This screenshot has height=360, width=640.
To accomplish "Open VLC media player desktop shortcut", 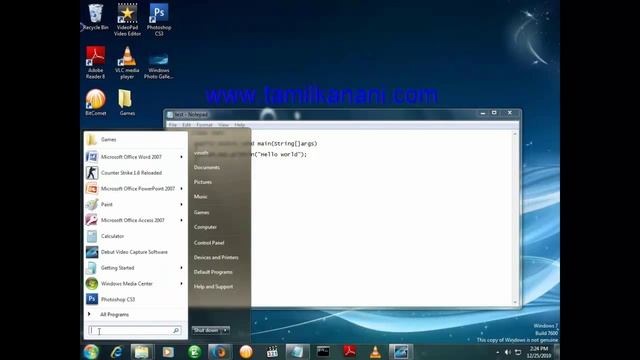I will (127, 62).
